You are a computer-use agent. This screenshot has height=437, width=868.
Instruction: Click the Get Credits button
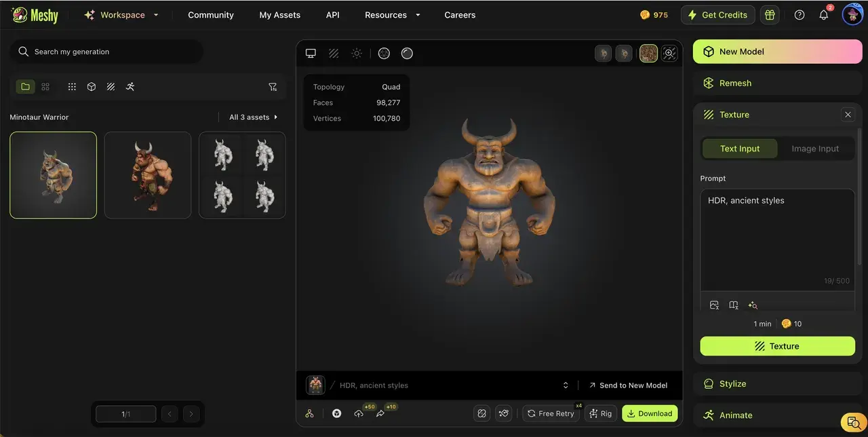(717, 15)
